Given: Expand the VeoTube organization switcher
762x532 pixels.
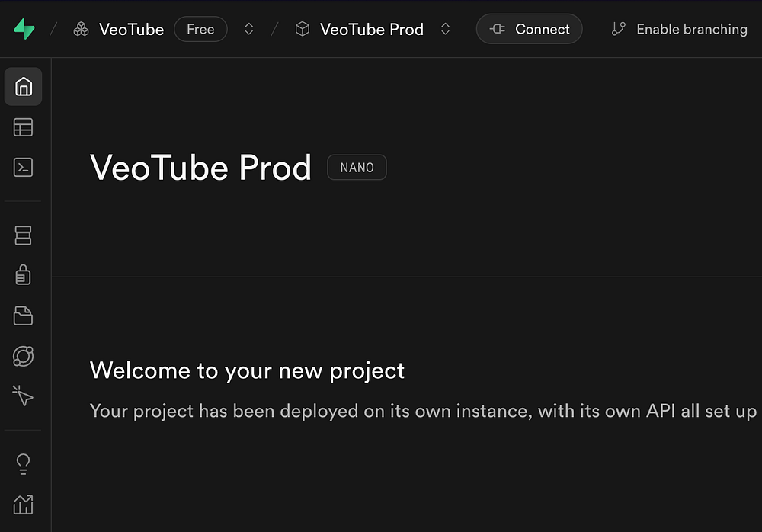Looking at the screenshot, I should pyautogui.click(x=248, y=29).
